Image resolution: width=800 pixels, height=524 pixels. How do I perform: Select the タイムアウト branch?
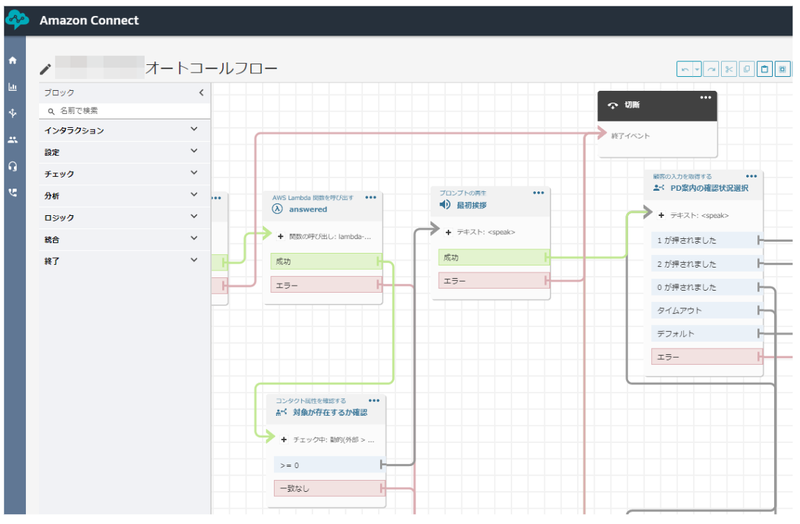[x=707, y=310]
